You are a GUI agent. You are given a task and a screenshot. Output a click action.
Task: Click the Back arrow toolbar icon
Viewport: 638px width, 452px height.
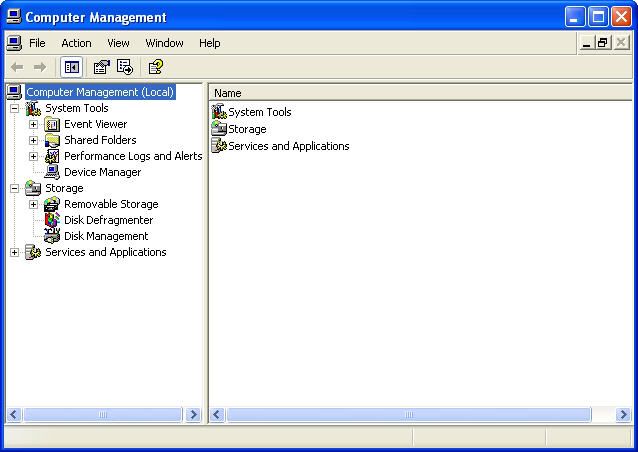tap(17, 67)
